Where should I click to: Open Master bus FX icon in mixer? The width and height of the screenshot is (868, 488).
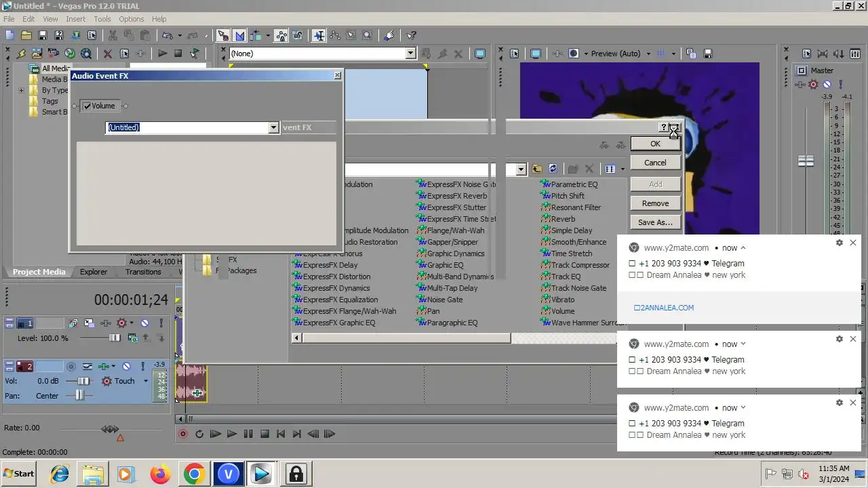coord(799,85)
